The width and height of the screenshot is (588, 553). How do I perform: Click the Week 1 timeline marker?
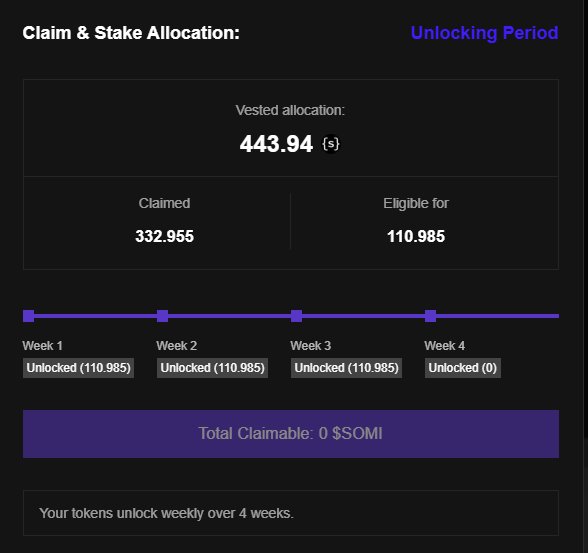[28, 316]
